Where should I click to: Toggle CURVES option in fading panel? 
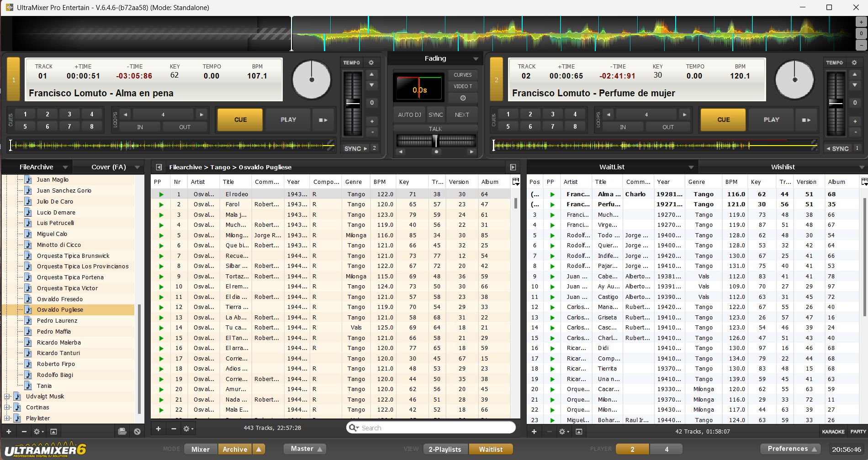[x=463, y=75]
